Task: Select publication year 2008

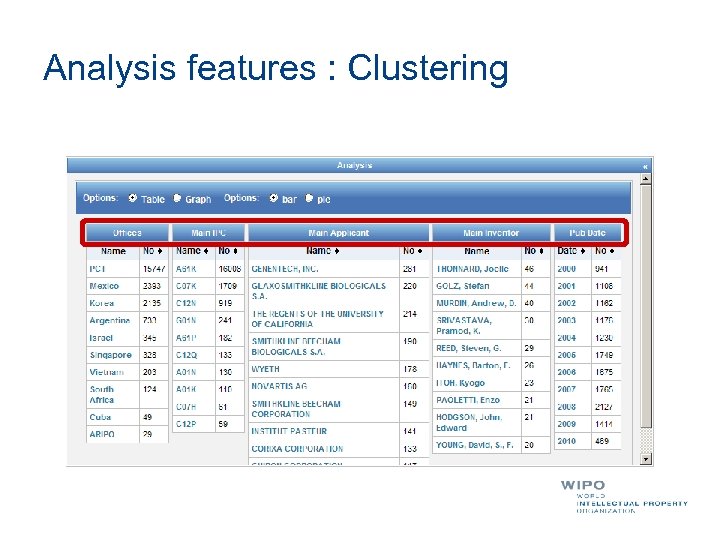Action: tap(566, 406)
